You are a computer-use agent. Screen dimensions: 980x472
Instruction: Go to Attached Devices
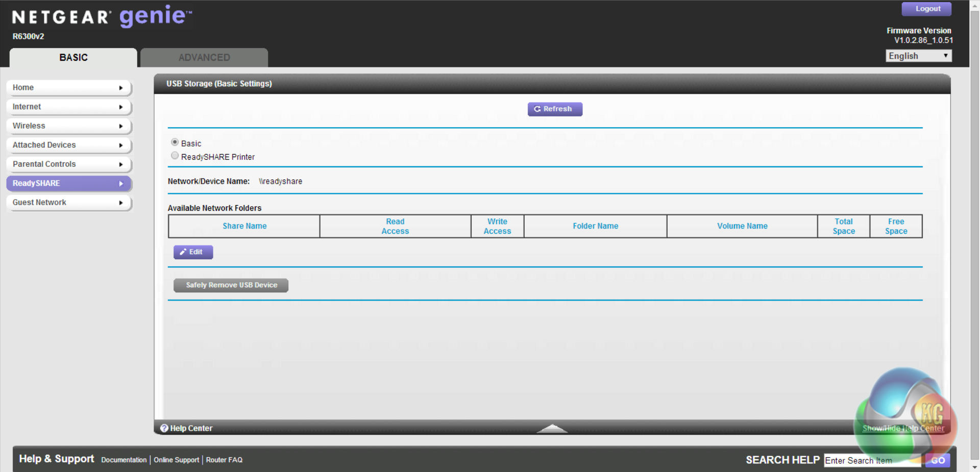69,145
